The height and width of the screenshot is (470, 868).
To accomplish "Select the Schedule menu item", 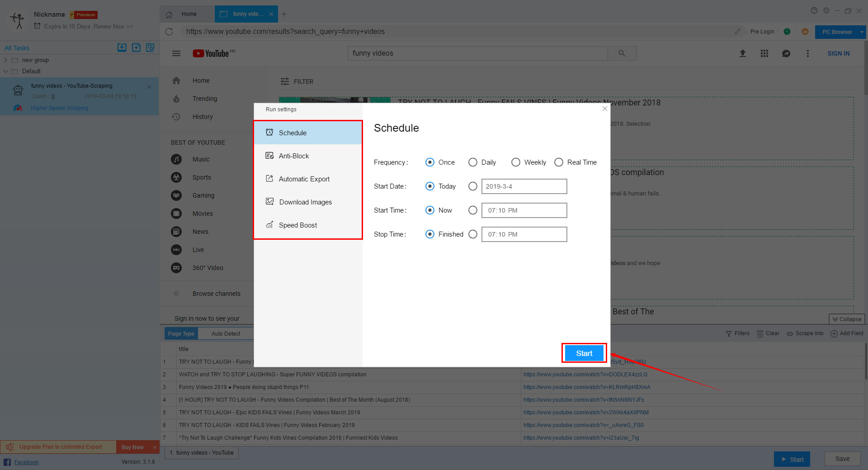I will [x=308, y=133].
